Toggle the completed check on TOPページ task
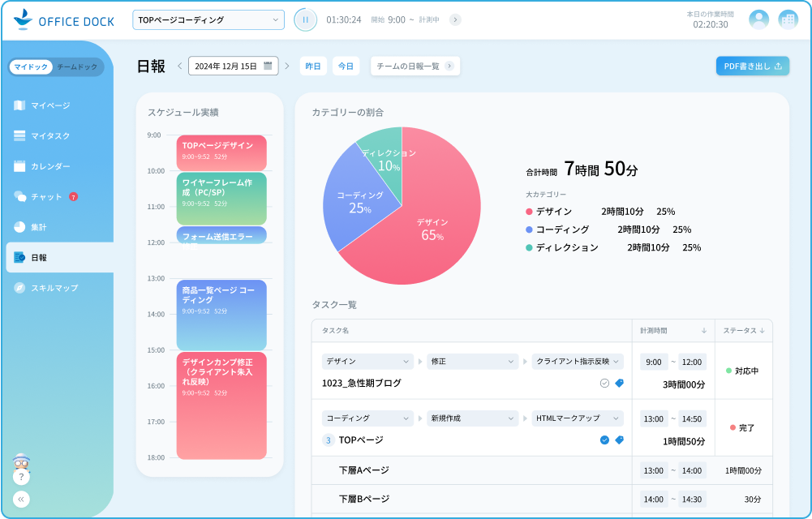 click(603, 439)
